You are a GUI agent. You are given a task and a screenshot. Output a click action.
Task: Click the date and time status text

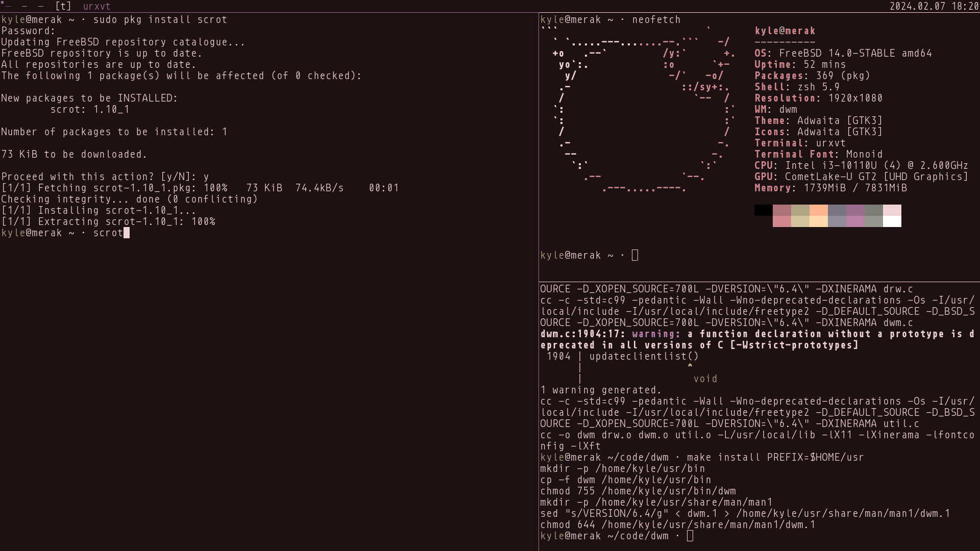[x=934, y=6]
